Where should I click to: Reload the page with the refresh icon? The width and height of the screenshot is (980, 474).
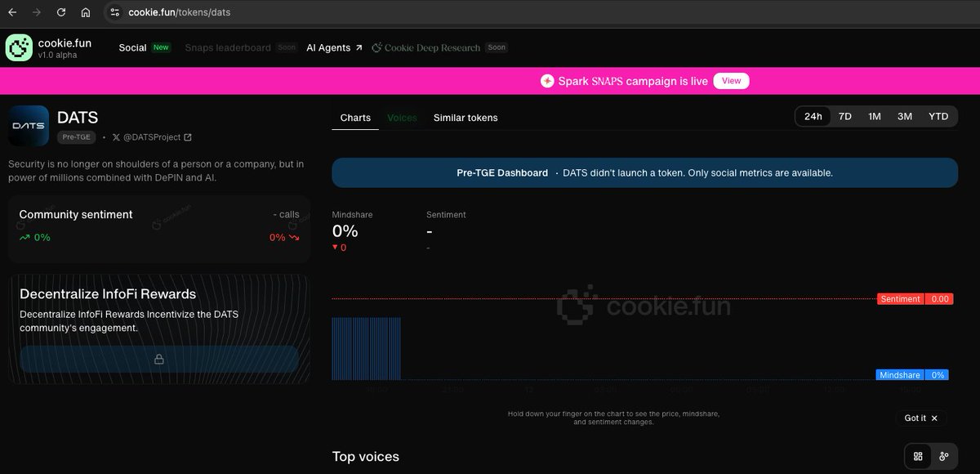pos(61,12)
